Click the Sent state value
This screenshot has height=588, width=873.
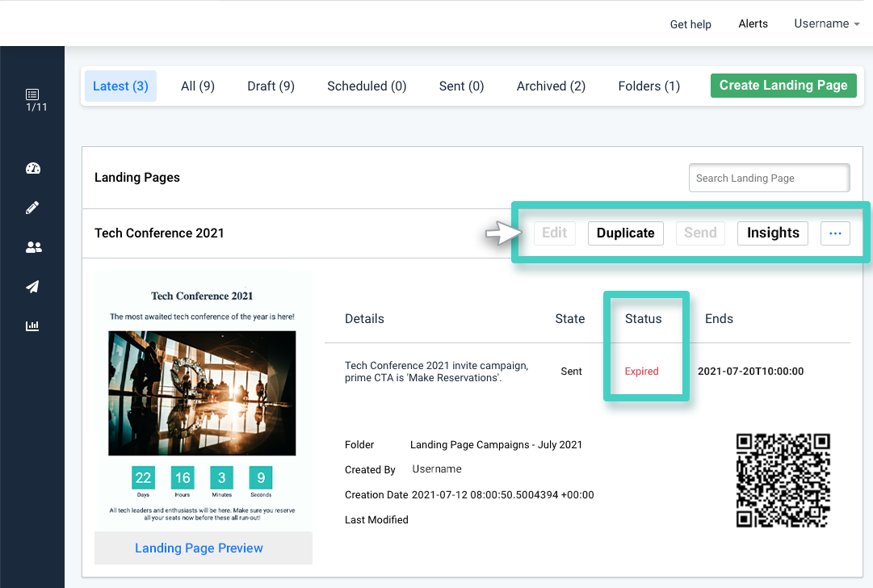(x=571, y=372)
